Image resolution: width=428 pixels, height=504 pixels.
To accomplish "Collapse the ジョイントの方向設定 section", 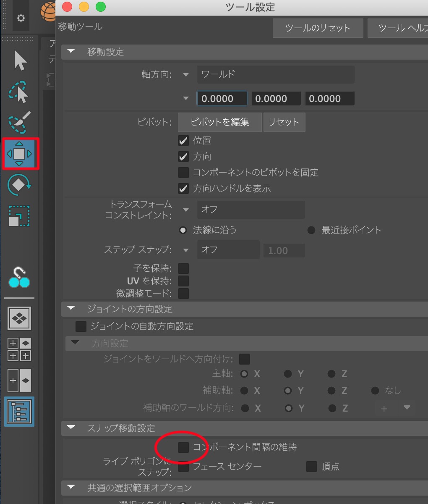I will (x=71, y=308).
